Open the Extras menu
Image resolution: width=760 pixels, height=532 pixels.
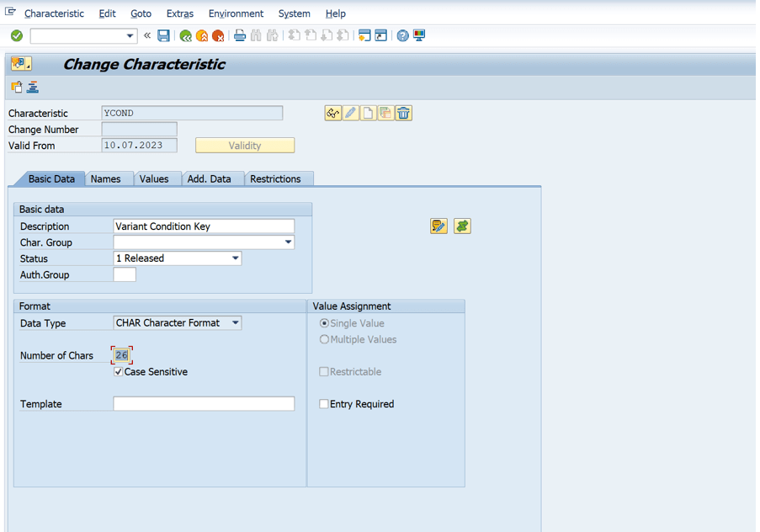(180, 13)
